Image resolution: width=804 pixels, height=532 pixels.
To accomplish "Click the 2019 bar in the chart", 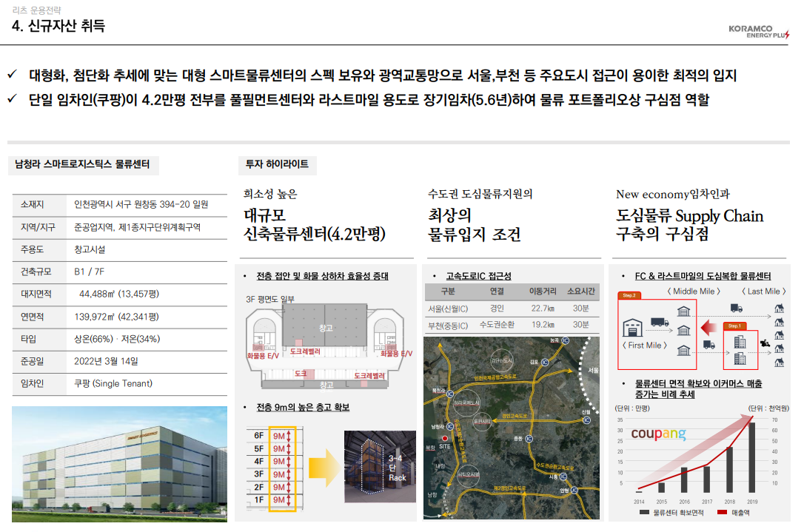I will [x=751, y=457].
